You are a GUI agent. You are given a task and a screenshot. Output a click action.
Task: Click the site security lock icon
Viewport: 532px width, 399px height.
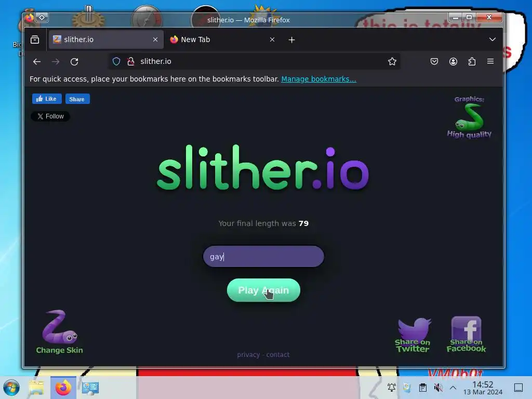click(130, 61)
